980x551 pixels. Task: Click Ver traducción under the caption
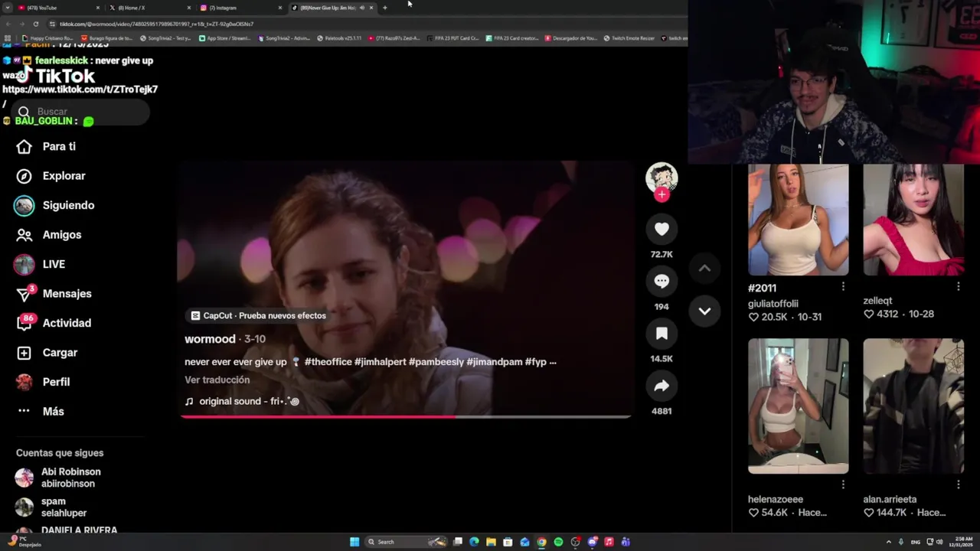(x=217, y=380)
